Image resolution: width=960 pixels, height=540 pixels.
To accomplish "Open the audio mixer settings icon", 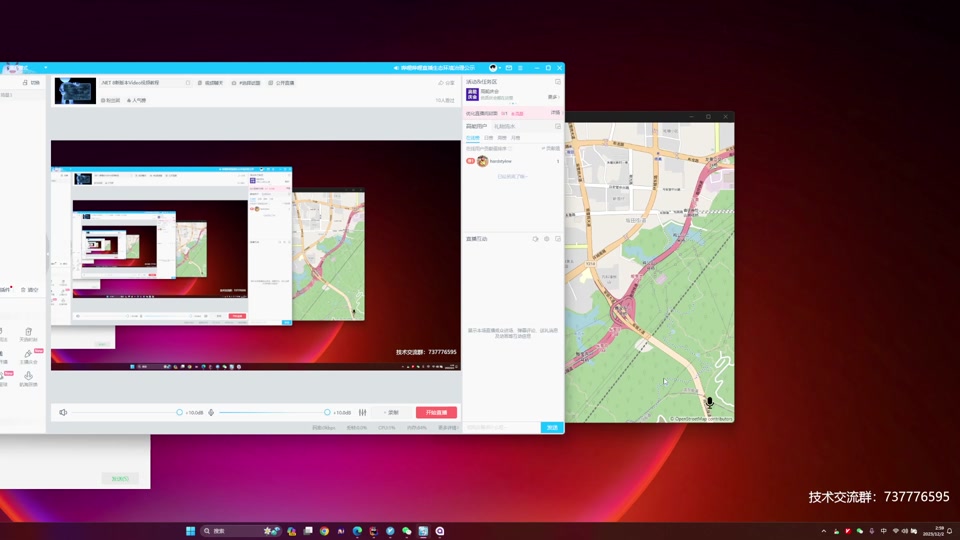I will tap(362, 413).
